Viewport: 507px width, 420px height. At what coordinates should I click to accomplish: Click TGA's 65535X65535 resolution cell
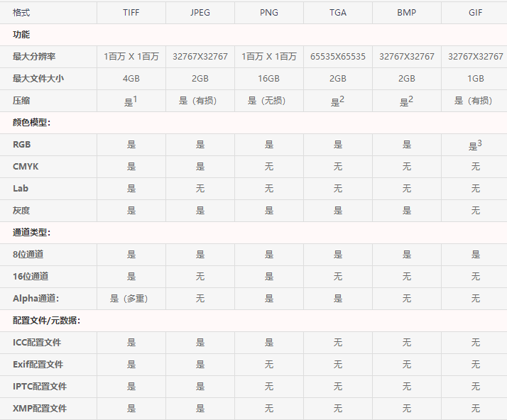tap(338, 57)
